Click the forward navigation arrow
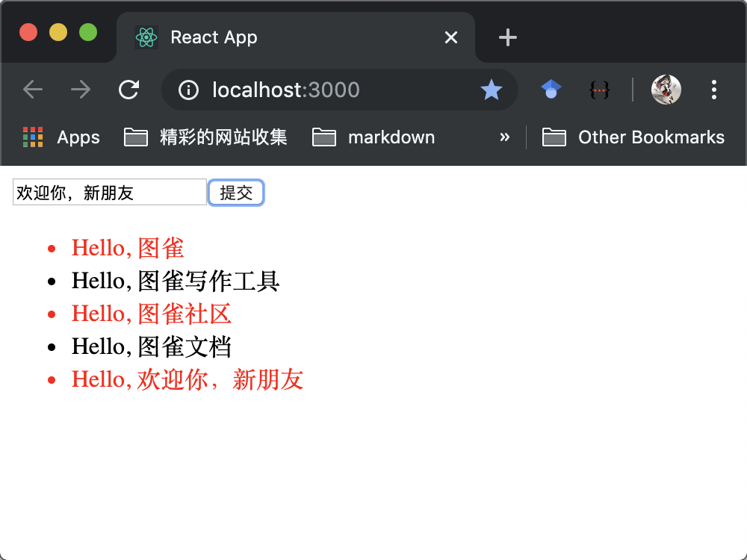Screen dimensions: 747x560 click(80, 90)
